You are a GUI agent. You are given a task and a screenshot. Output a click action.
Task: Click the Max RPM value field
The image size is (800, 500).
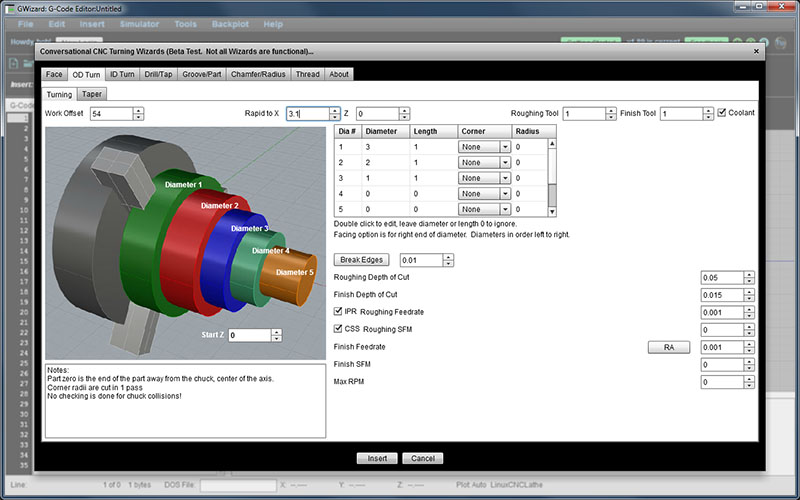(722, 382)
